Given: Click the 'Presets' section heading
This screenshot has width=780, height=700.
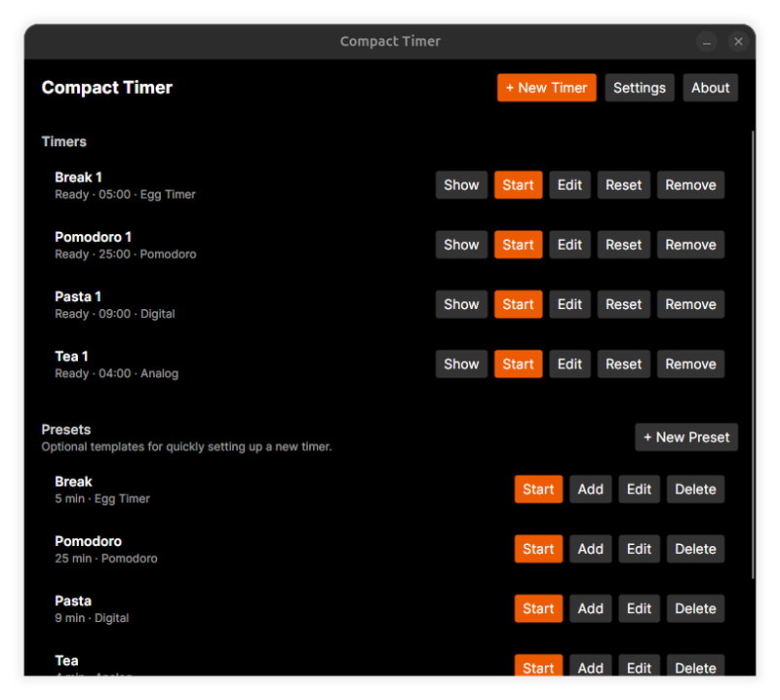Looking at the screenshot, I should [66, 430].
